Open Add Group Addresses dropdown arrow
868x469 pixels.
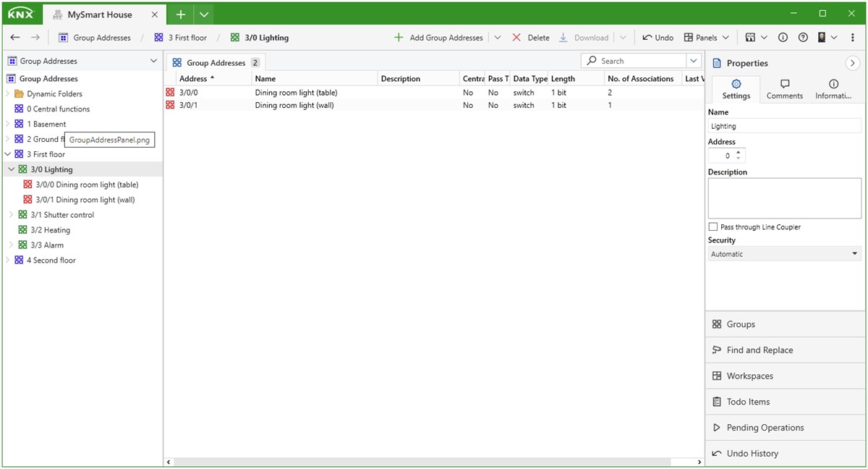498,38
